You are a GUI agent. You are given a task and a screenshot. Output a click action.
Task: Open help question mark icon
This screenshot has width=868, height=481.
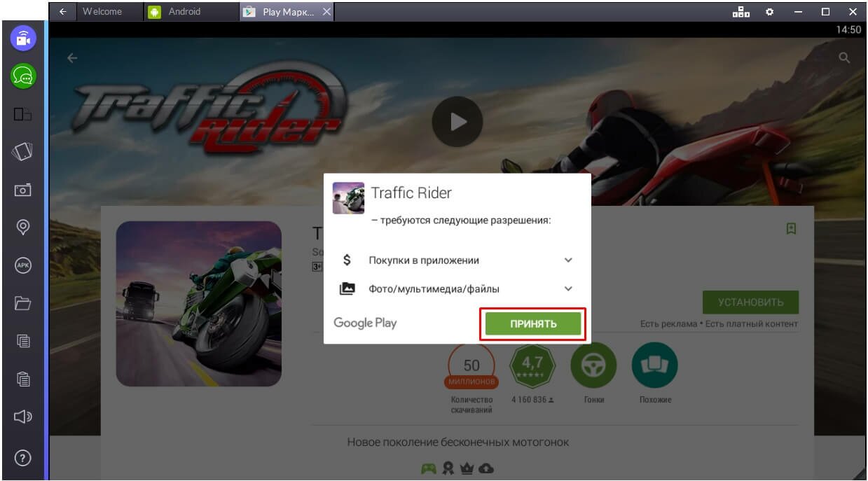tap(23, 459)
